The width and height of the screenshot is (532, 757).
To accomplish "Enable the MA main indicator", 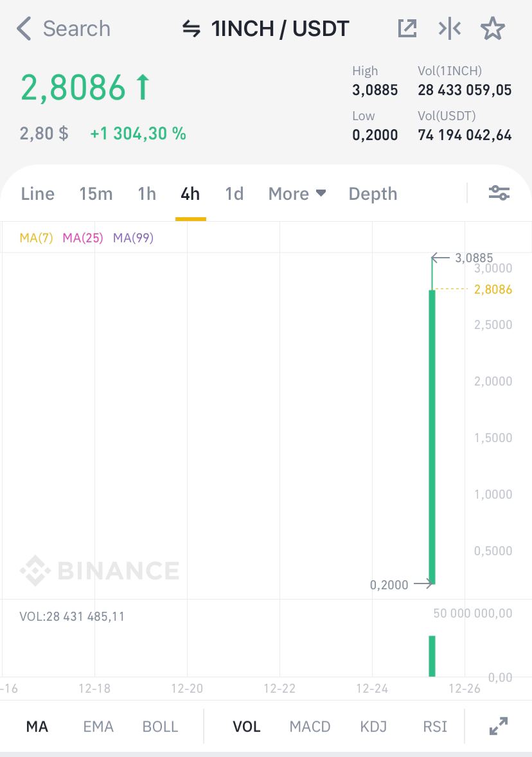I will [37, 727].
